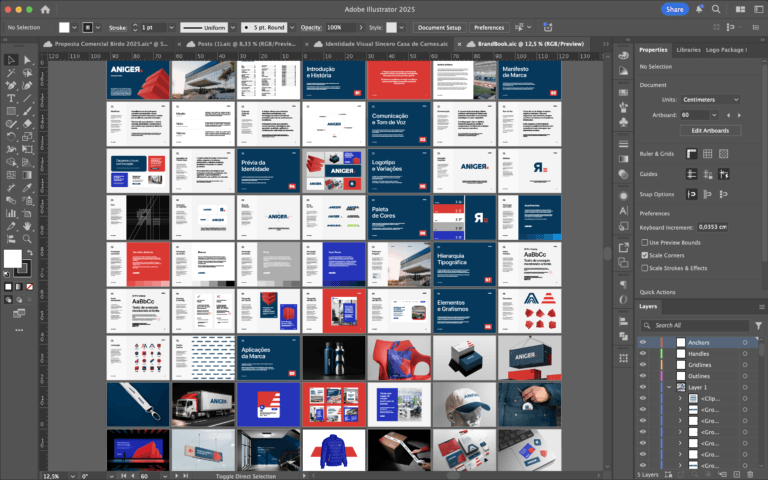Uncheck the Scale Corners checkbox
Screen dimensions: 768x480
[645, 255]
